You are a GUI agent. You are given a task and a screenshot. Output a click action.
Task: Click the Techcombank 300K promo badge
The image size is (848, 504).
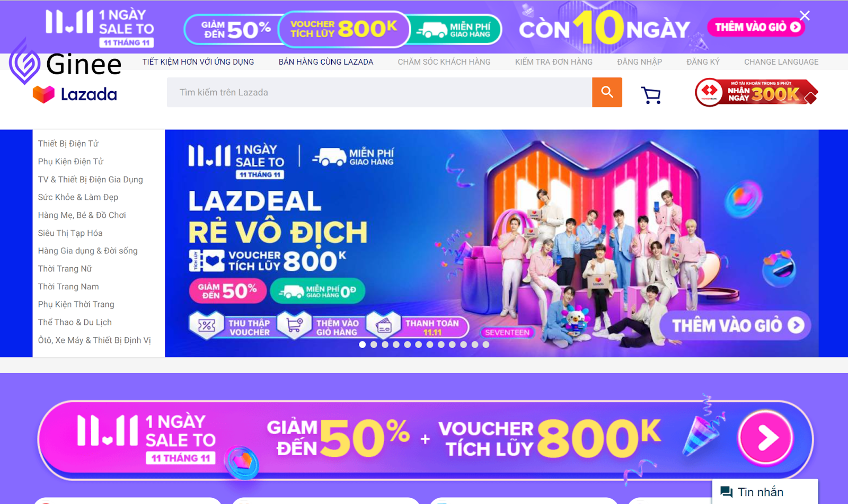click(x=756, y=93)
